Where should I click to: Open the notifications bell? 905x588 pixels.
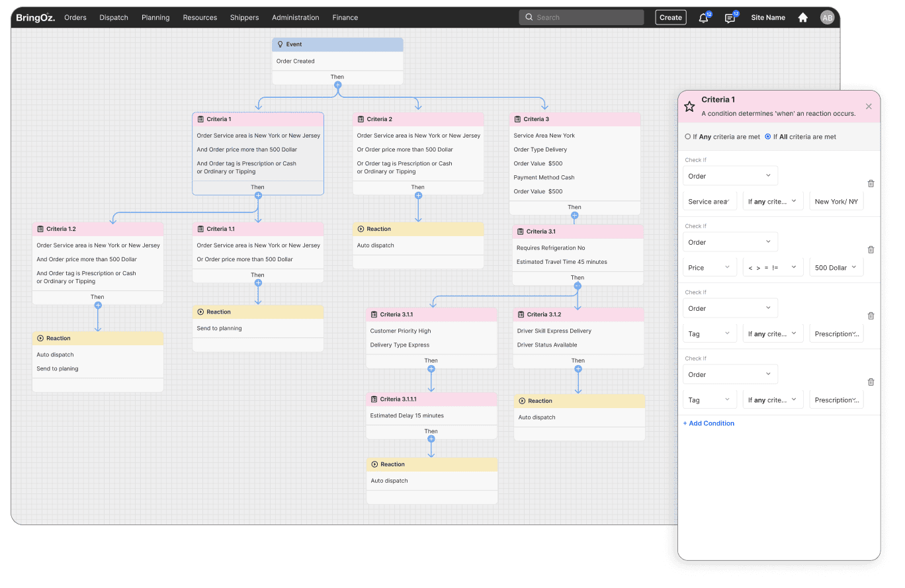tap(703, 18)
